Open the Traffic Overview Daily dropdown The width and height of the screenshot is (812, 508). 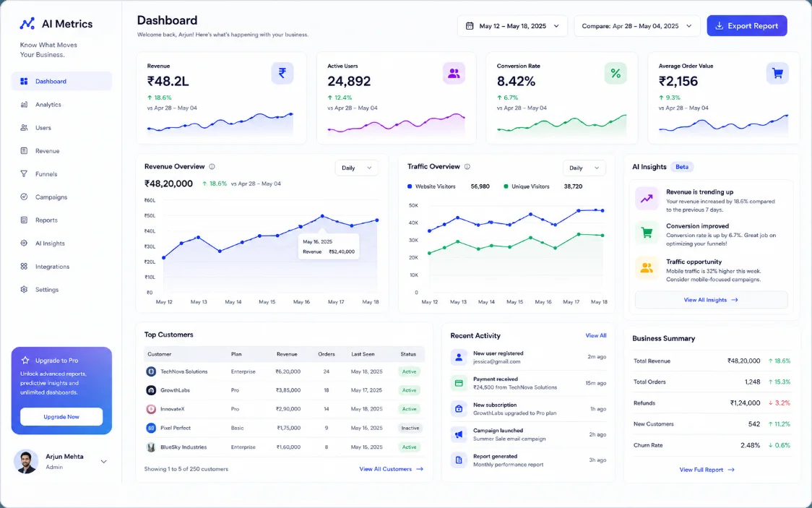click(584, 168)
